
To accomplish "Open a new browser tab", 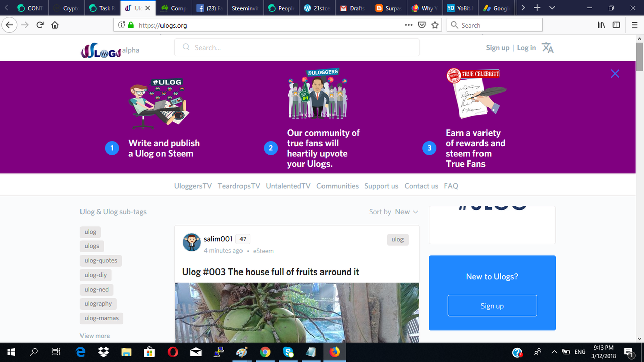I will [537, 8].
